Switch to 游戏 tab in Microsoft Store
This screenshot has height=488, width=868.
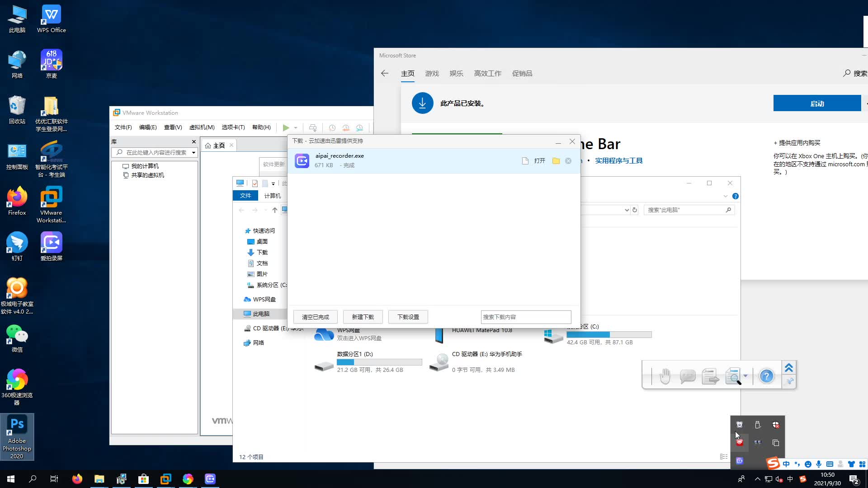(432, 73)
